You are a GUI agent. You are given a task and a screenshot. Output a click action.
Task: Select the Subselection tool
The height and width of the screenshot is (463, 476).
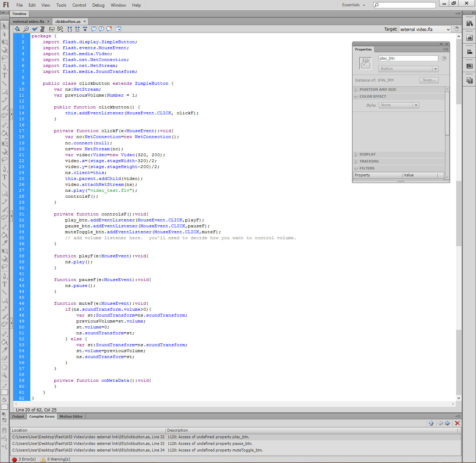tap(5, 34)
